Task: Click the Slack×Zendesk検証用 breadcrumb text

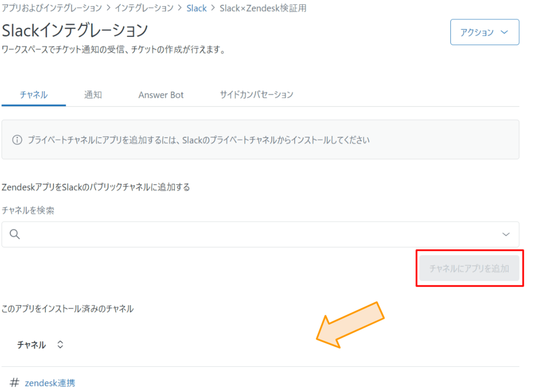Action: pos(263,8)
